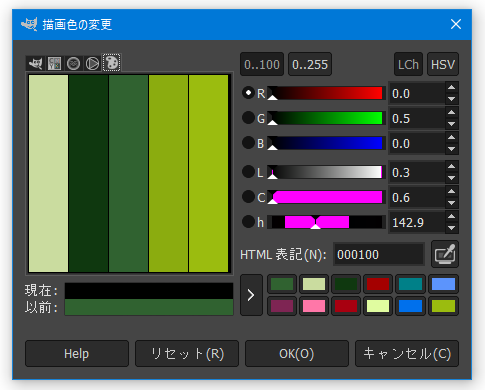Click GIMP Wilber icon in title bar
The height and width of the screenshot is (390, 485).
[29, 24]
